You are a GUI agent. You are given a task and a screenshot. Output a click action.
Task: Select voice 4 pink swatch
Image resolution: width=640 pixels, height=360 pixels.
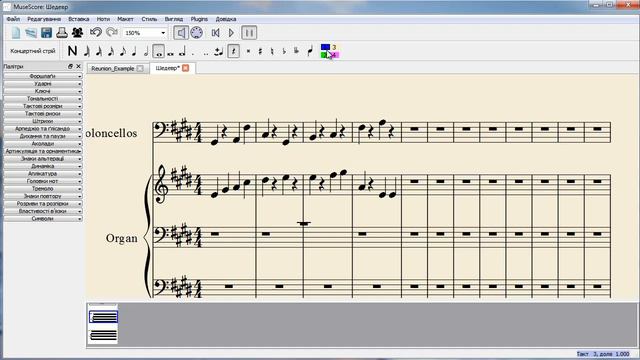[x=335, y=55]
